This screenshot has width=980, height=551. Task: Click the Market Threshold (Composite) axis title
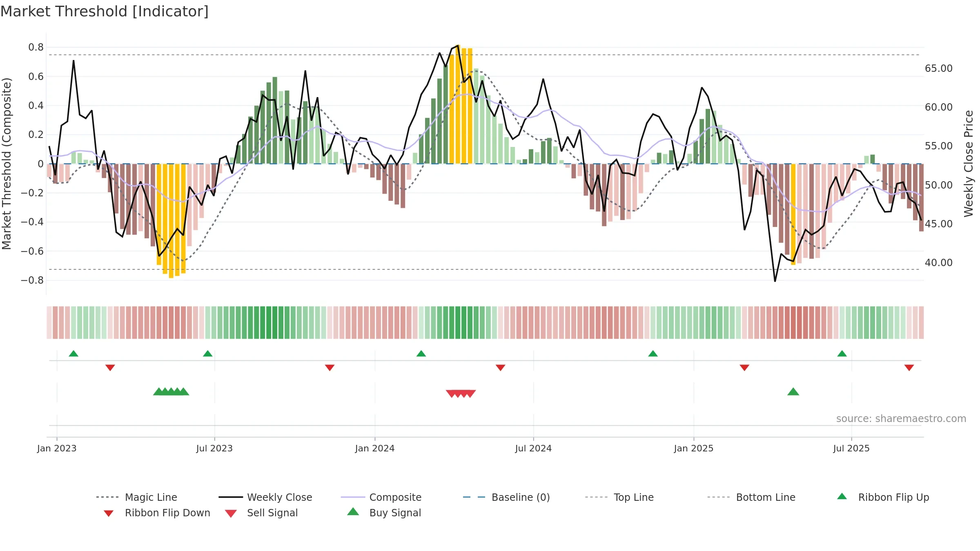(7, 163)
